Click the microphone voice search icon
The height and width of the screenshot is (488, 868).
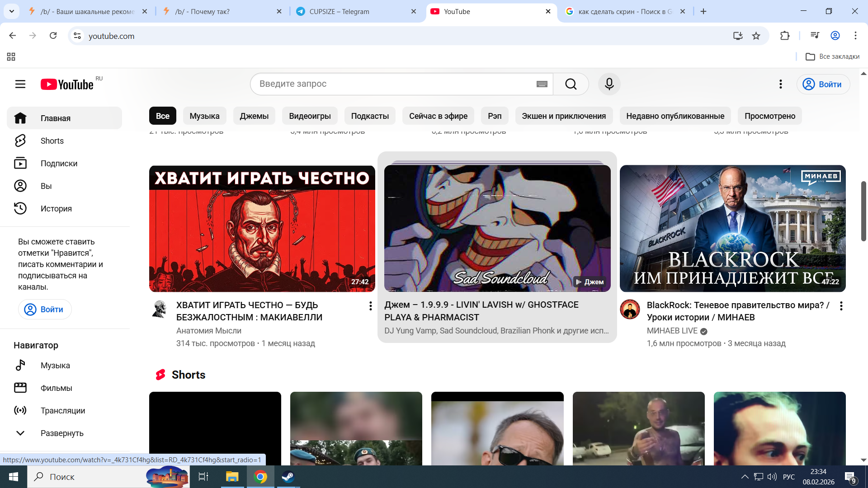coord(609,84)
